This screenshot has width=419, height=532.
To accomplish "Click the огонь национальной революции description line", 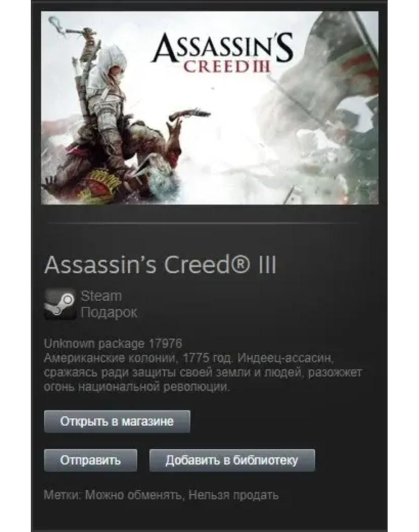I will pos(137,387).
